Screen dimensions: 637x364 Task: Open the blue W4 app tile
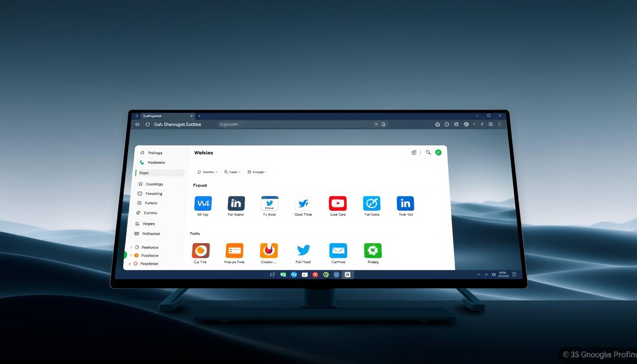[x=203, y=203]
